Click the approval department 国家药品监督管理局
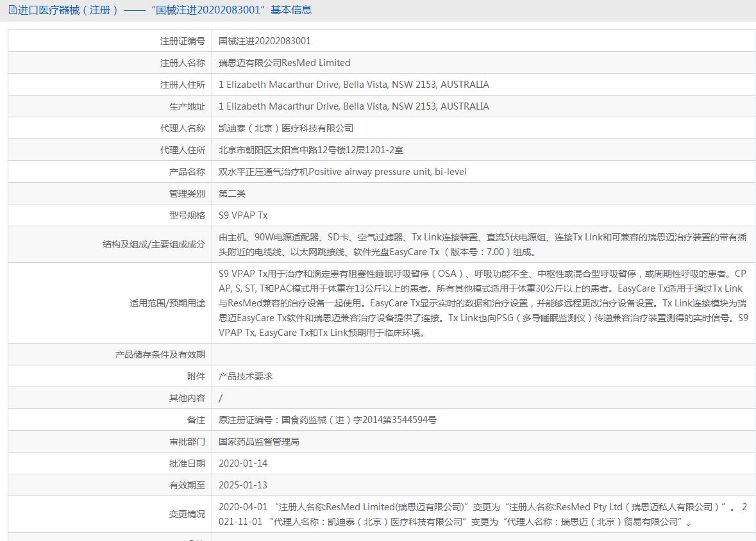The height and width of the screenshot is (541, 756). click(x=258, y=442)
